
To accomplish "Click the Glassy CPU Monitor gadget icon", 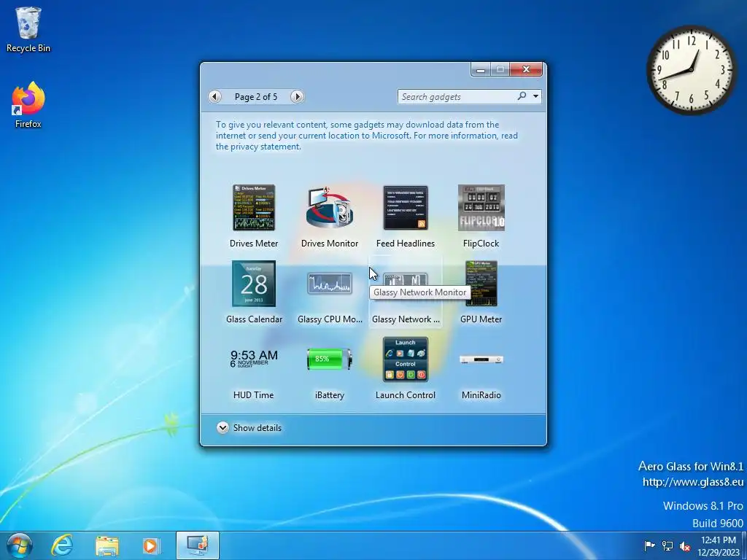I will 330,284.
